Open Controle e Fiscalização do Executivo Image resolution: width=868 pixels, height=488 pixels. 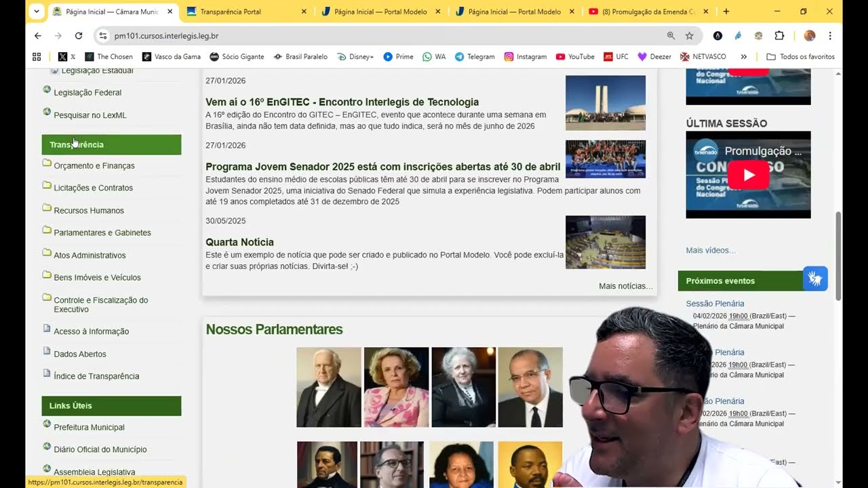pos(100,305)
